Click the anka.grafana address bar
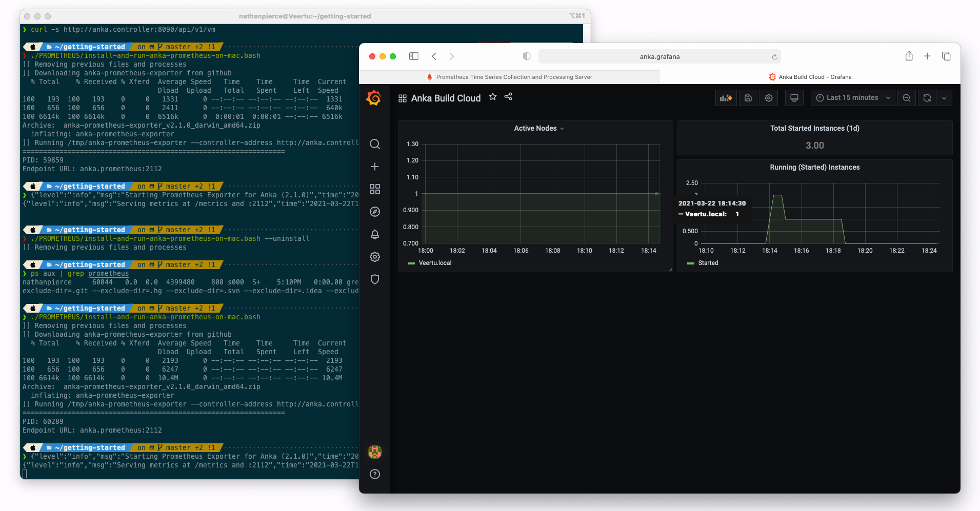980x511 pixels. click(659, 56)
